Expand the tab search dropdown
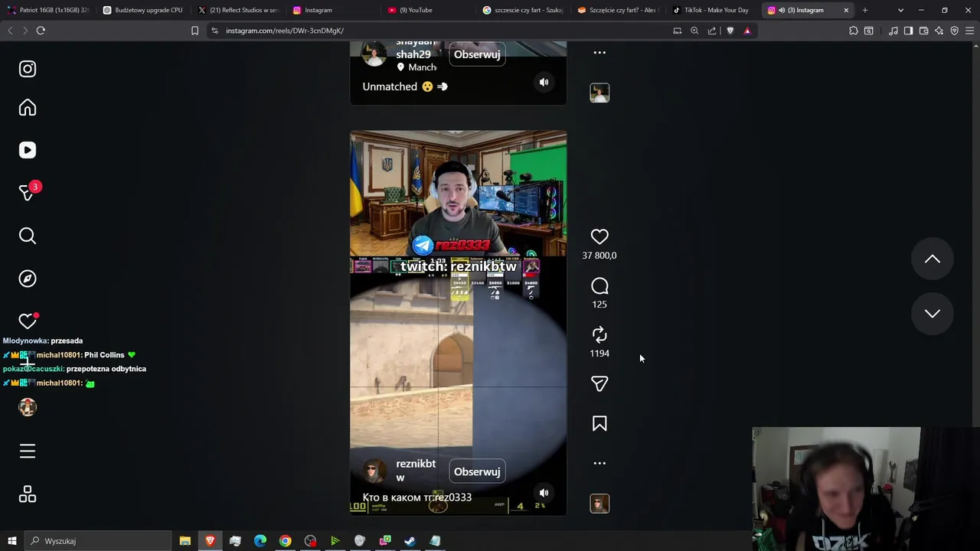 click(900, 10)
